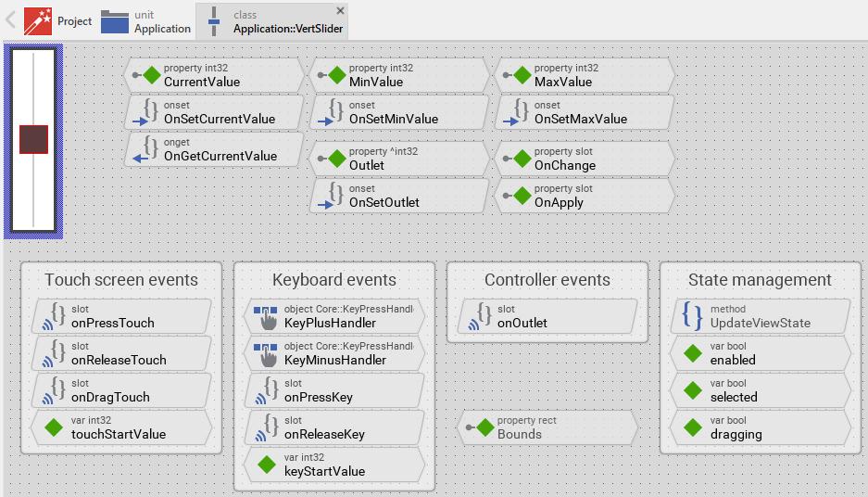Click the KeyMinusHandler key press hand icon
Screen dimensions: 868x497
(266, 353)
